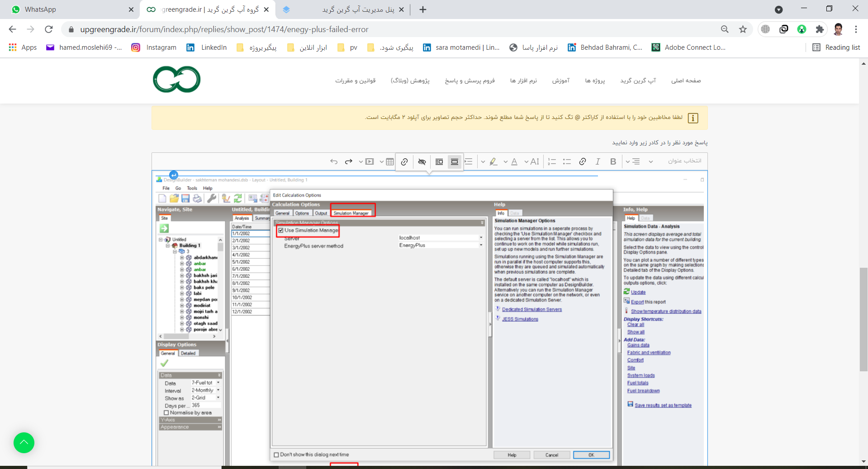The width and height of the screenshot is (868, 469).
Task: Click the green back-to-top button
Action: (24, 443)
